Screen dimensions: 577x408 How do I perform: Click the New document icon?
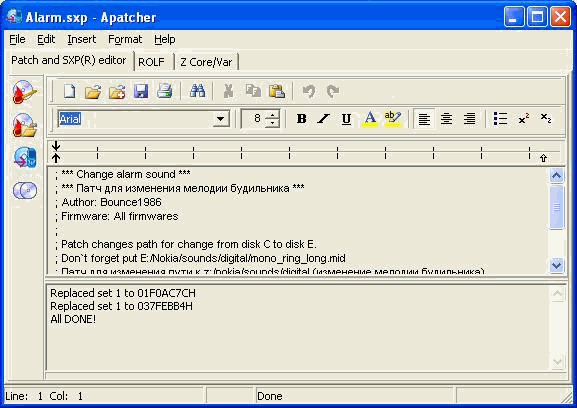(x=69, y=91)
